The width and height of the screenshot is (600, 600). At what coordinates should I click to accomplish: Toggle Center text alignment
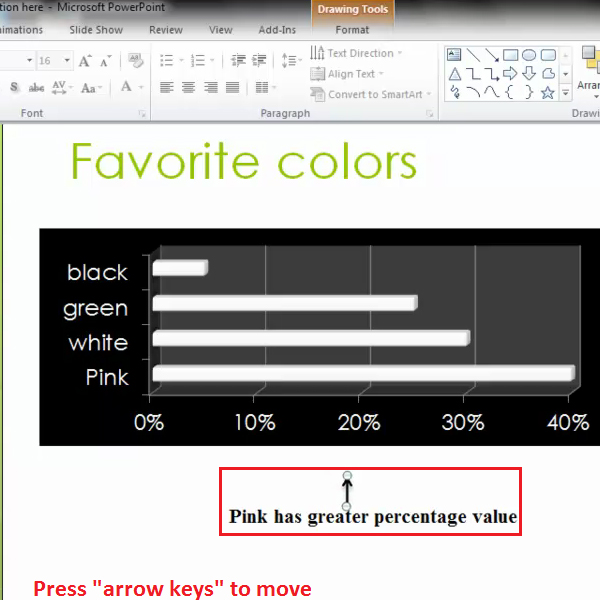(x=188, y=87)
